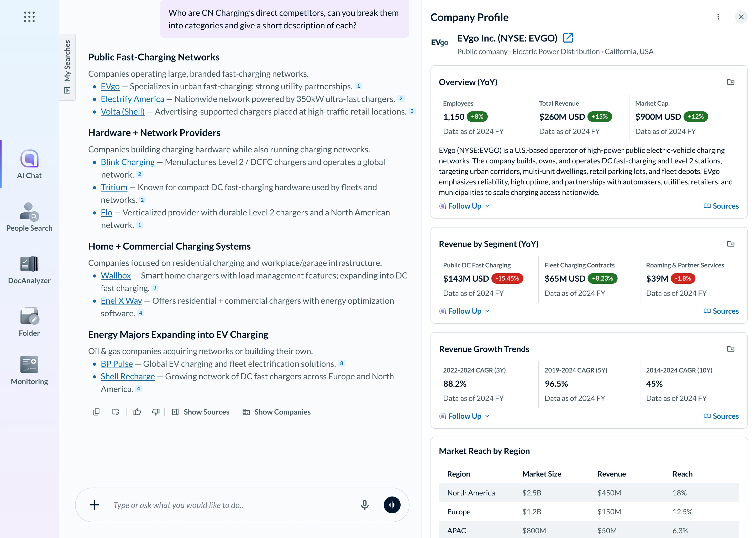Copy the chat response with copy icon
The width and height of the screenshot is (756, 538).
[96, 412]
